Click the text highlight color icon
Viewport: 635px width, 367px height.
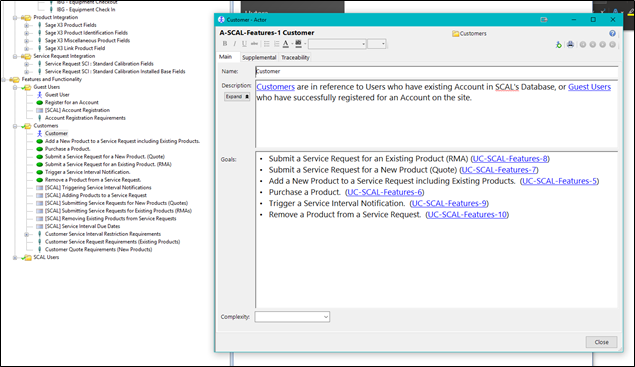coord(298,44)
